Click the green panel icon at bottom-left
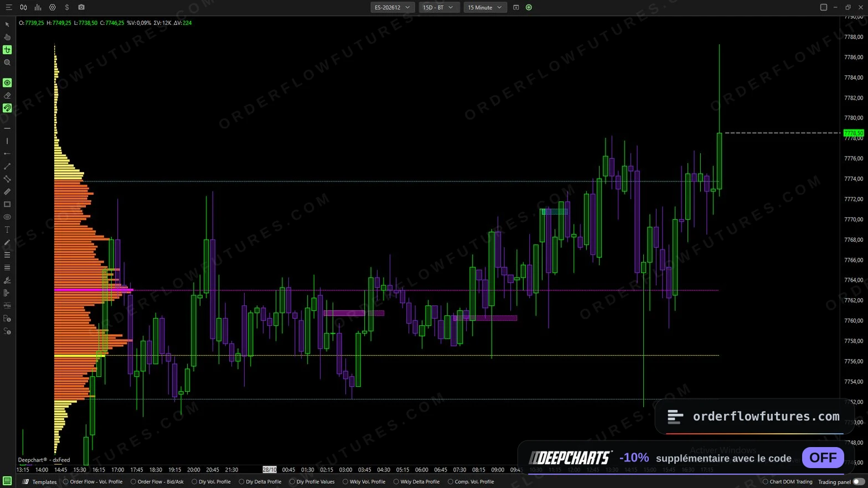The height and width of the screenshot is (488, 868). 7,481
